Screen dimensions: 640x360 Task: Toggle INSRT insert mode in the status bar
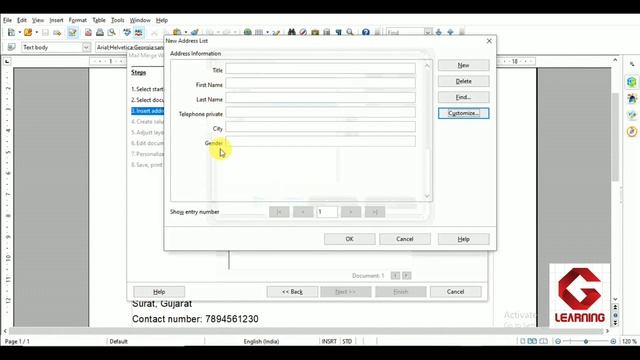(329, 341)
